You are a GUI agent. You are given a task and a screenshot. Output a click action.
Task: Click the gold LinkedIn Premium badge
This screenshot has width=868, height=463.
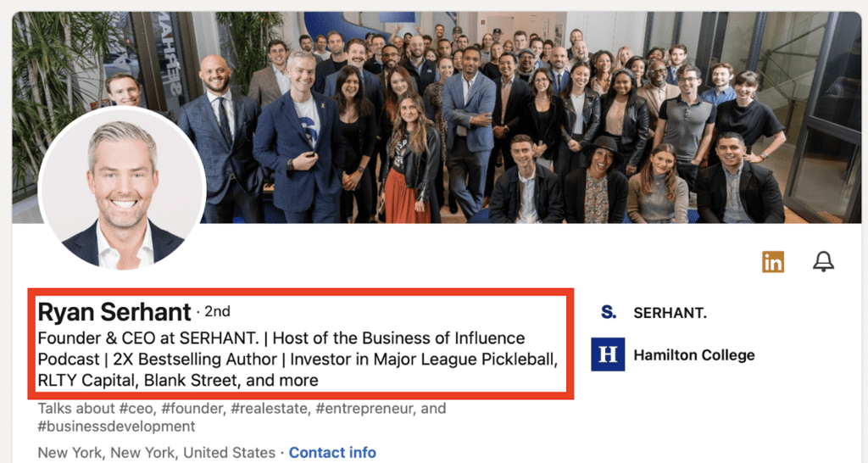tap(772, 263)
